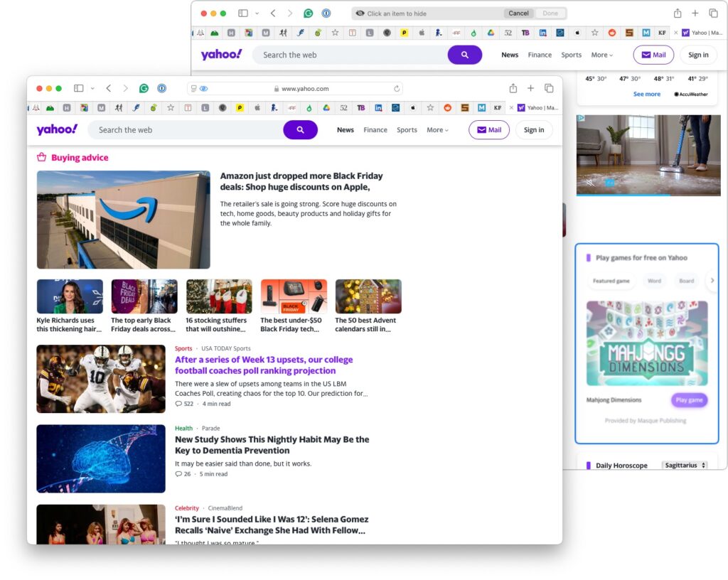Open the Share menu in front Safari window
This screenshot has width=728, height=580.
(513, 88)
